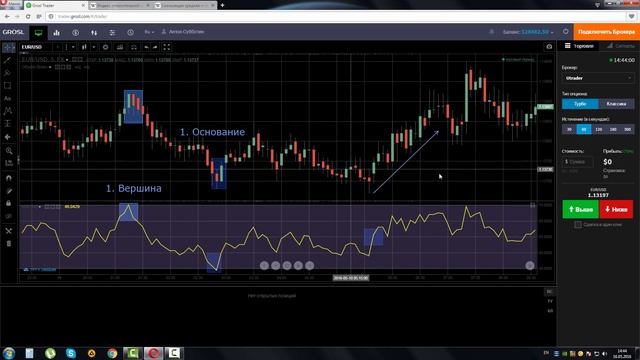Switch to the Торговля tab
Viewport: 640px width, 360px height.
click(579, 46)
